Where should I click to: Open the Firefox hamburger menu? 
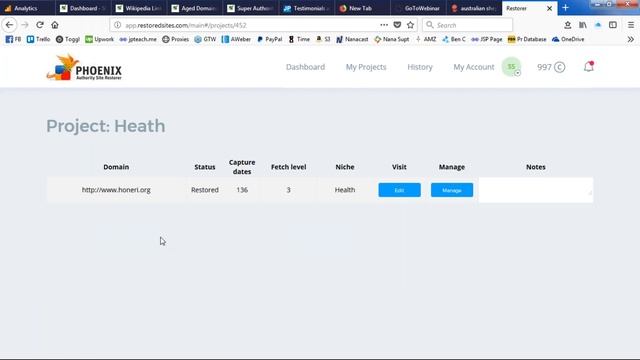coord(631,25)
